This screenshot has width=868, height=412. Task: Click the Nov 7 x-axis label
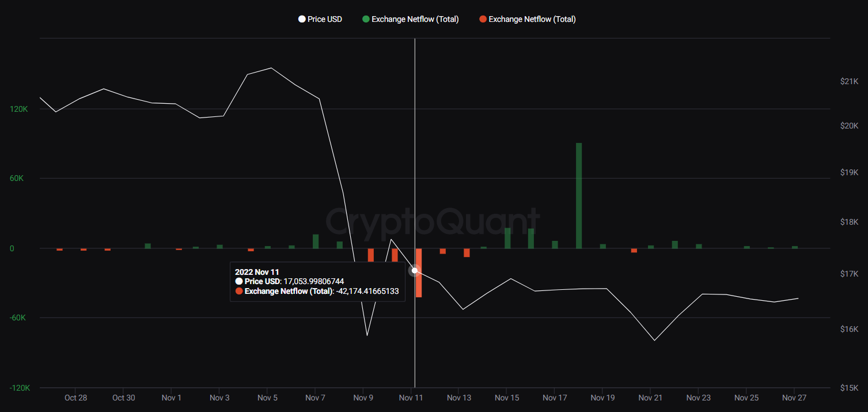coord(316,398)
